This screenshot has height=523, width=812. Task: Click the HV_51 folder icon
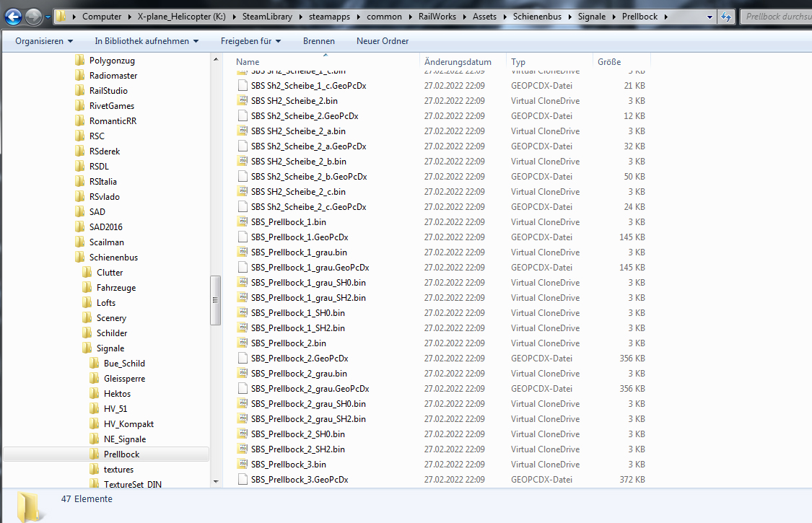click(95, 409)
